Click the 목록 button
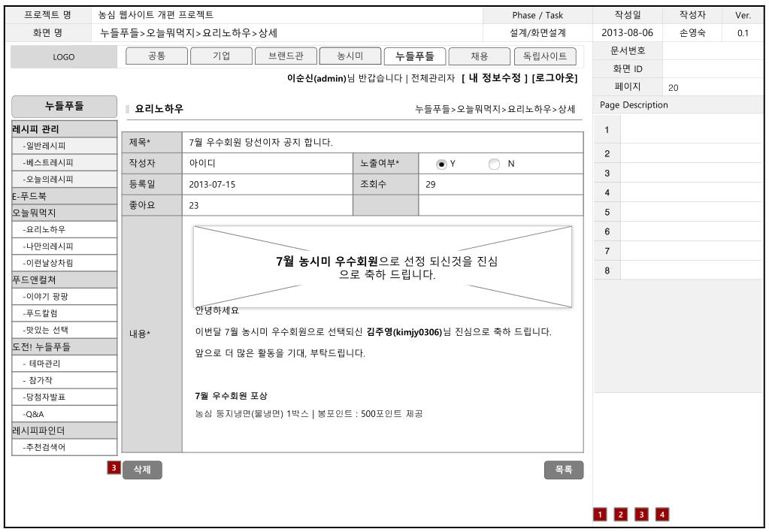This screenshot has width=769, height=532. (564, 470)
